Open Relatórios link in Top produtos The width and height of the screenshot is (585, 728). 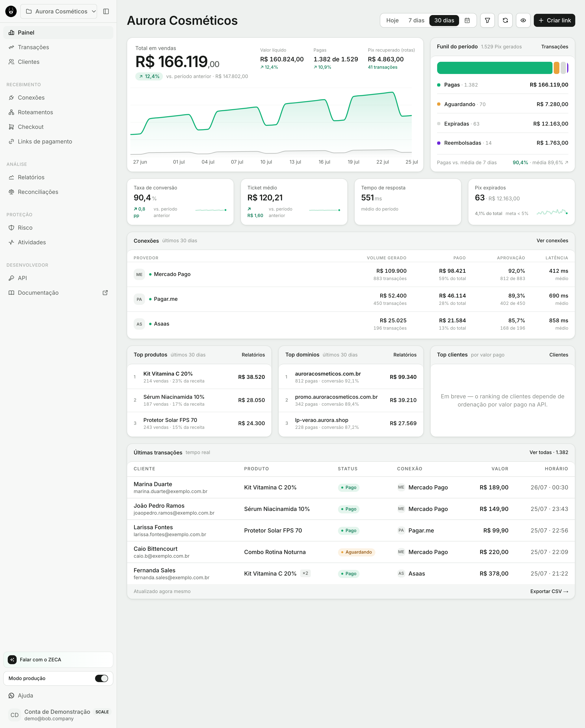253,354
